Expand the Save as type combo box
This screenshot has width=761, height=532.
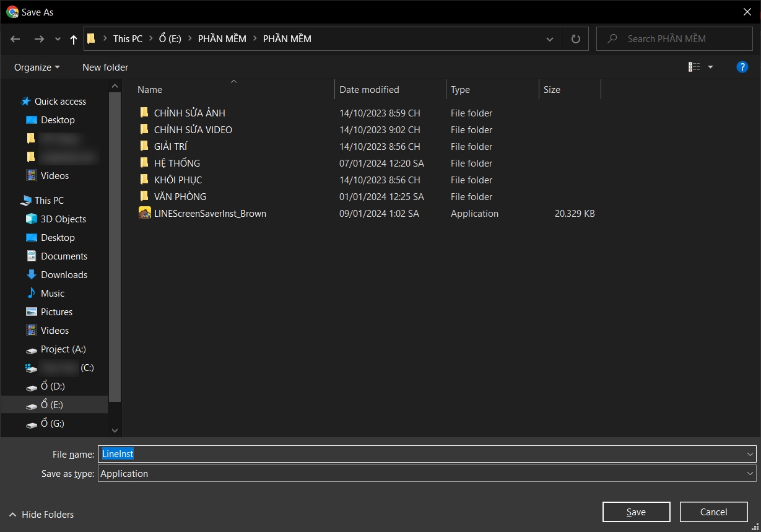(x=427, y=473)
